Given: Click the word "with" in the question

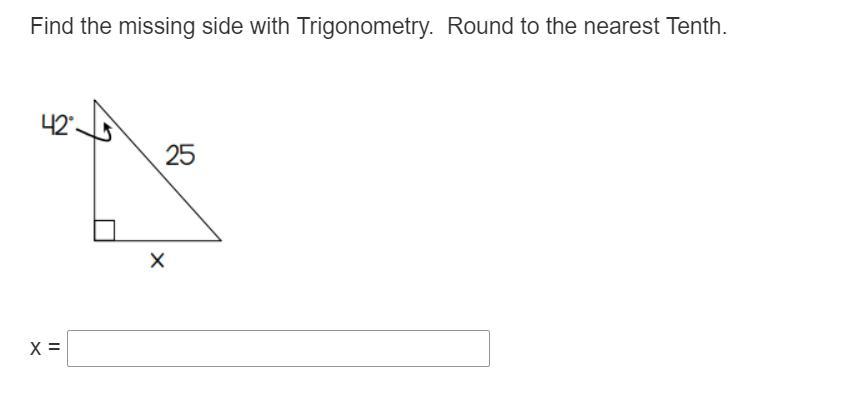Looking at the screenshot, I should [271, 27].
